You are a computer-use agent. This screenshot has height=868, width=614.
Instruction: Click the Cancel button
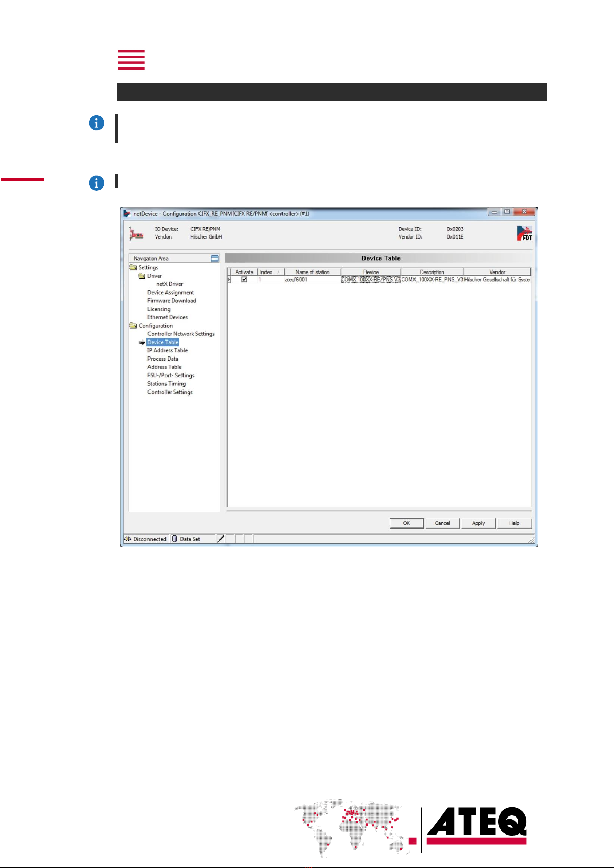coord(442,523)
